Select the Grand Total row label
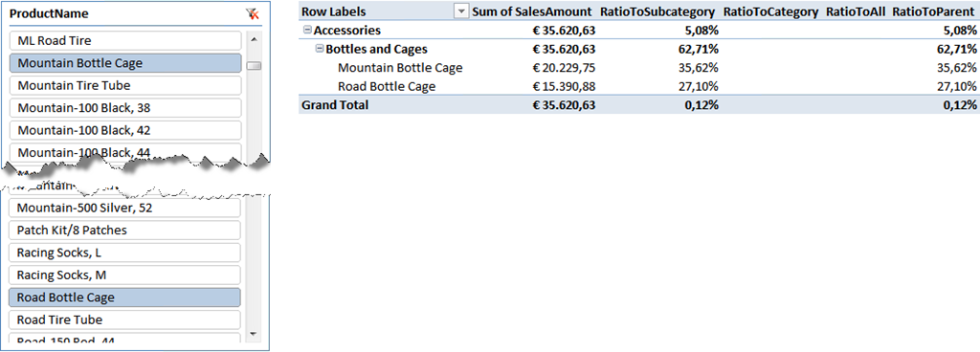The image size is (980, 352). click(335, 105)
